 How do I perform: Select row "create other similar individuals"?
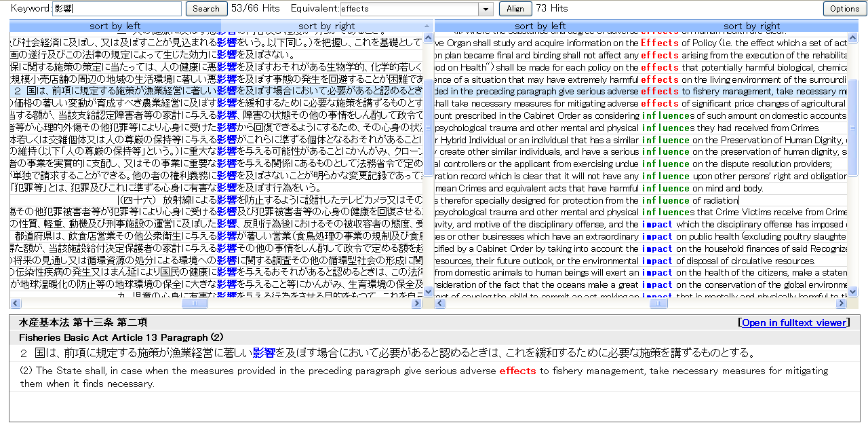tap(641, 151)
